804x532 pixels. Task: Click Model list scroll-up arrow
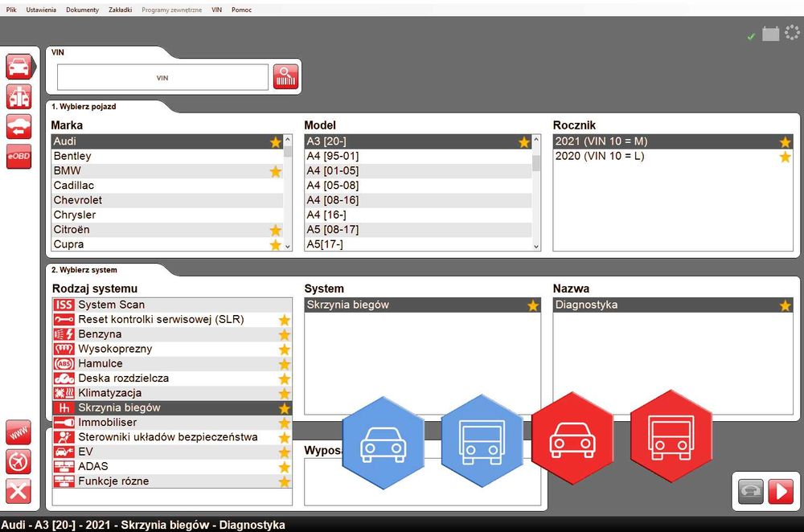536,139
